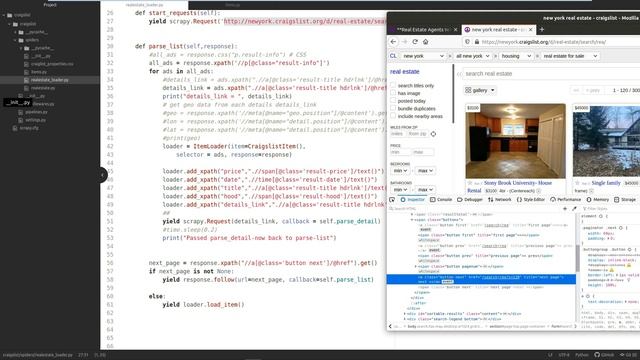Image resolution: width=640 pixels, height=360 pixels.
Task: Click the eyedropper icon in Inspector
Action: 574,209
